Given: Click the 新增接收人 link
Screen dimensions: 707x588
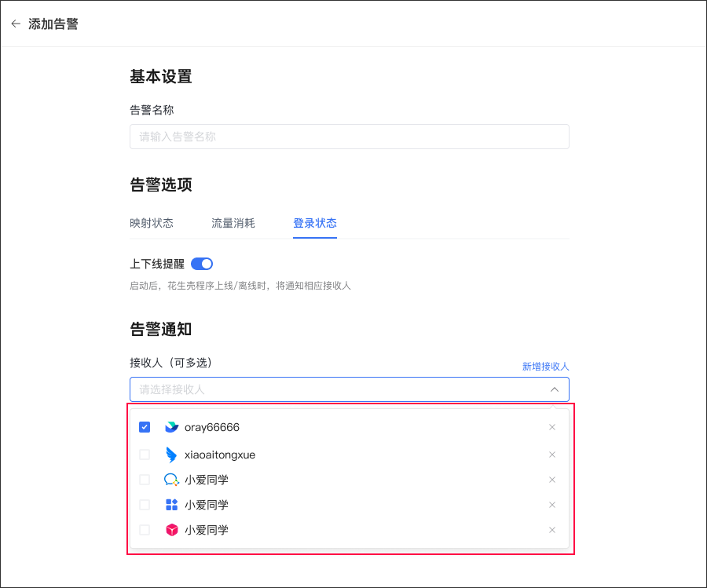Looking at the screenshot, I should coord(545,367).
